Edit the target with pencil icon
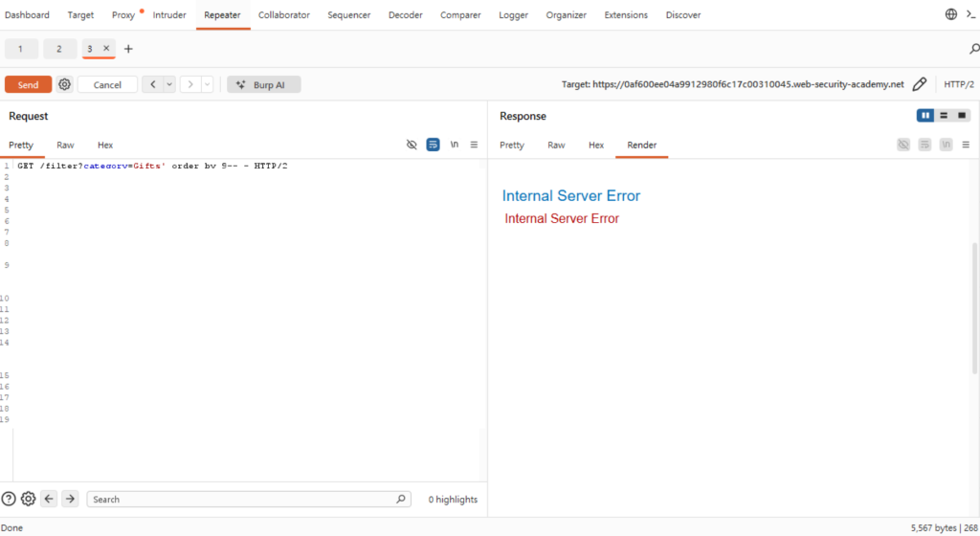This screenshot has width=980, height=536. click(x=920, y=84)
